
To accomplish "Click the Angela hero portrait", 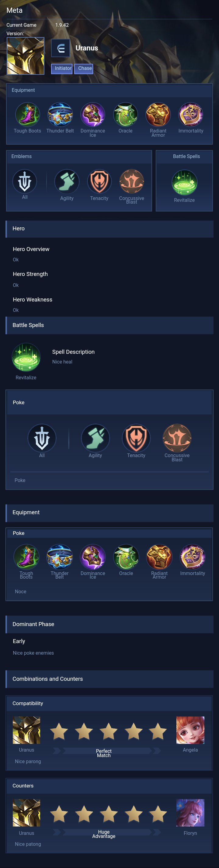I will click(190, 730).
